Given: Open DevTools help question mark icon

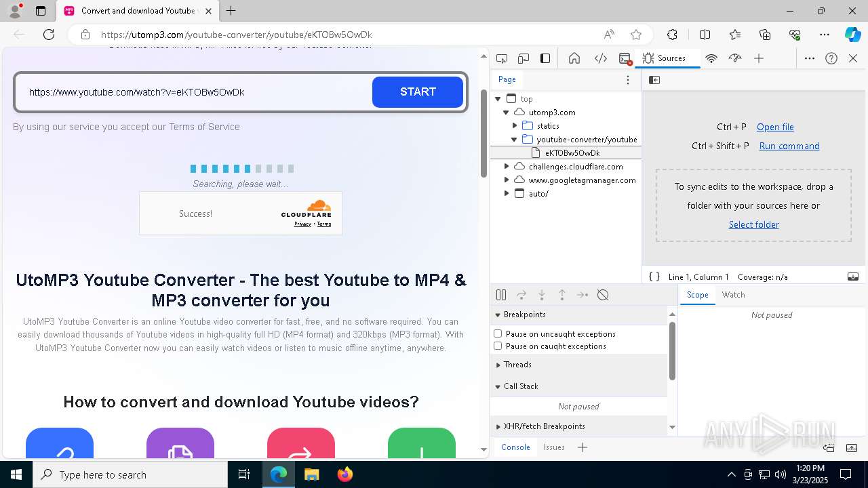Looking at the screenshot, I should click(831, 58).
